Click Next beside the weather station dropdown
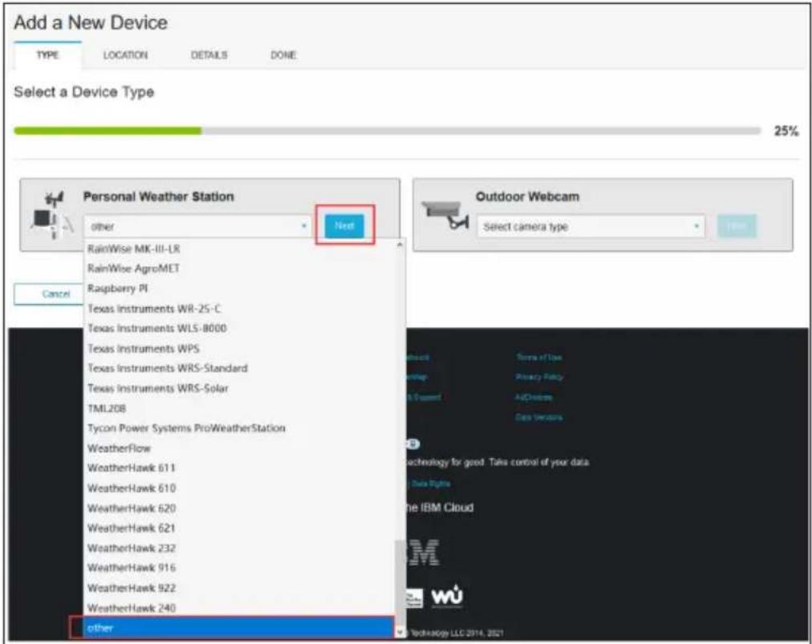 pos(344,225)
